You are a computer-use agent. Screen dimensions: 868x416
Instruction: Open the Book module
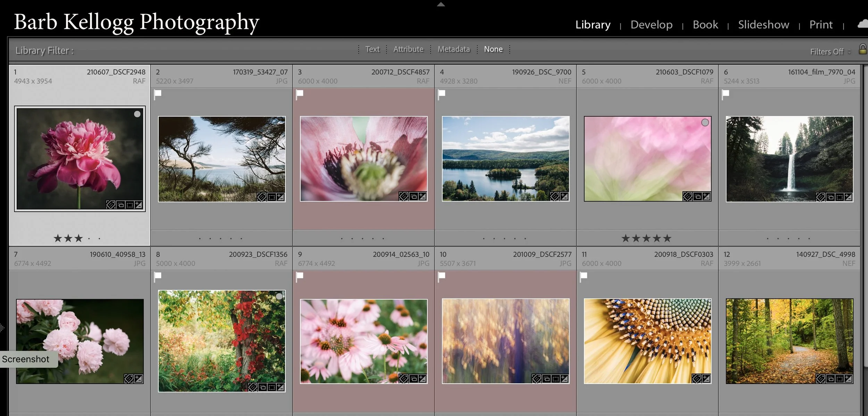[x=705, y=24]
